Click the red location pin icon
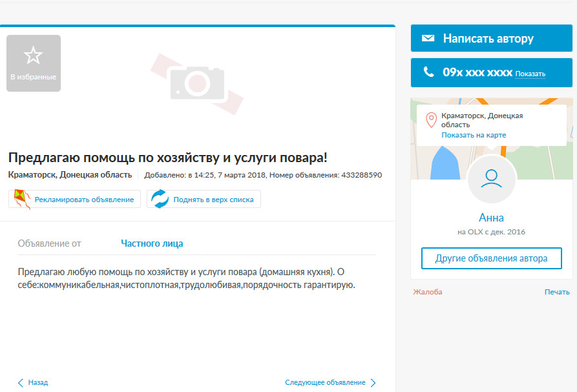 click(431, 120)
